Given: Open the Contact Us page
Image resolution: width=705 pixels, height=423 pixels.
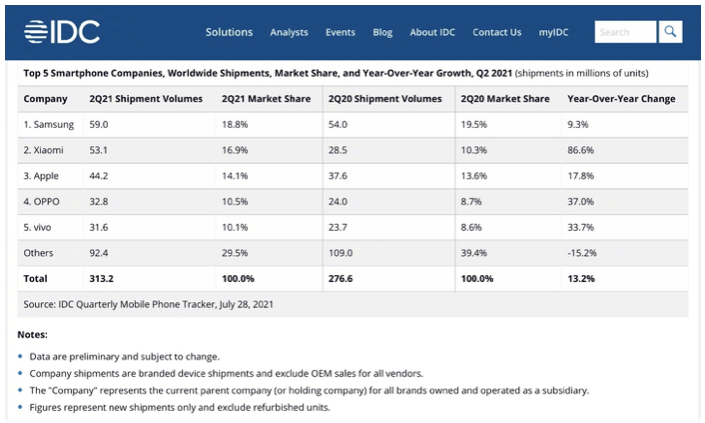Looking at the screenshot, I should pyautogui.click(x=497, y=32).
